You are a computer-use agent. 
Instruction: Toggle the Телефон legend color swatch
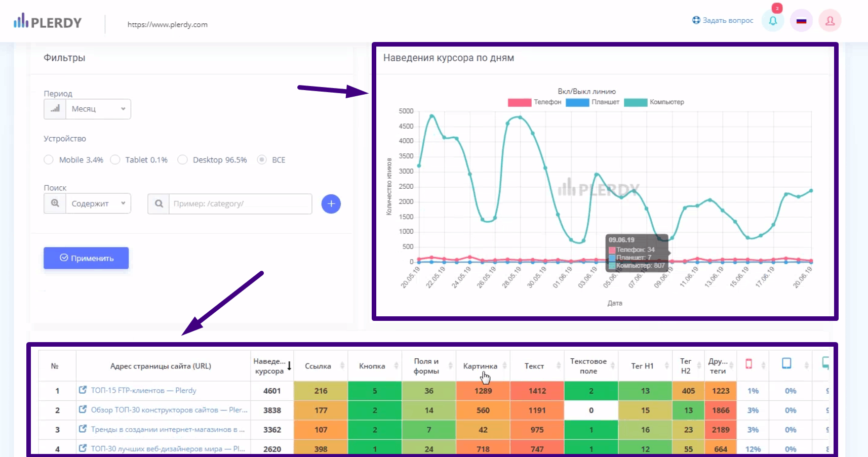click(520, 102)
